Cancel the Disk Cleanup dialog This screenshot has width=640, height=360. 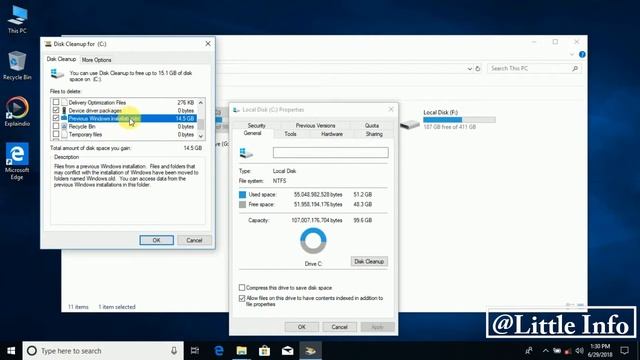coord(194,240)
